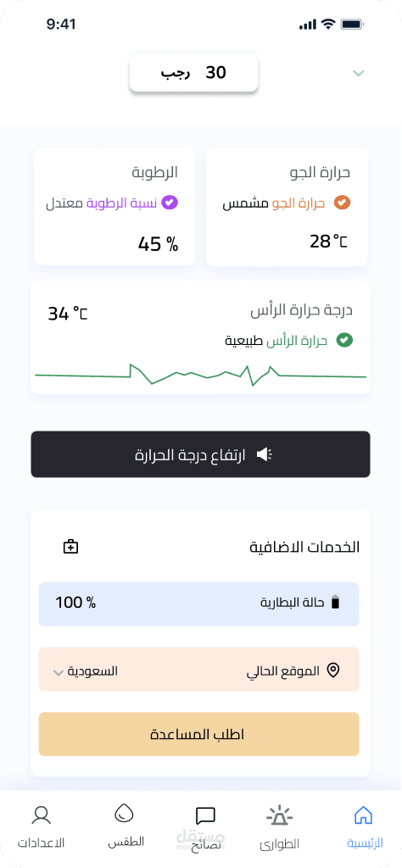Toggle the orange air temperature check mark

click(x=342, y=203)
